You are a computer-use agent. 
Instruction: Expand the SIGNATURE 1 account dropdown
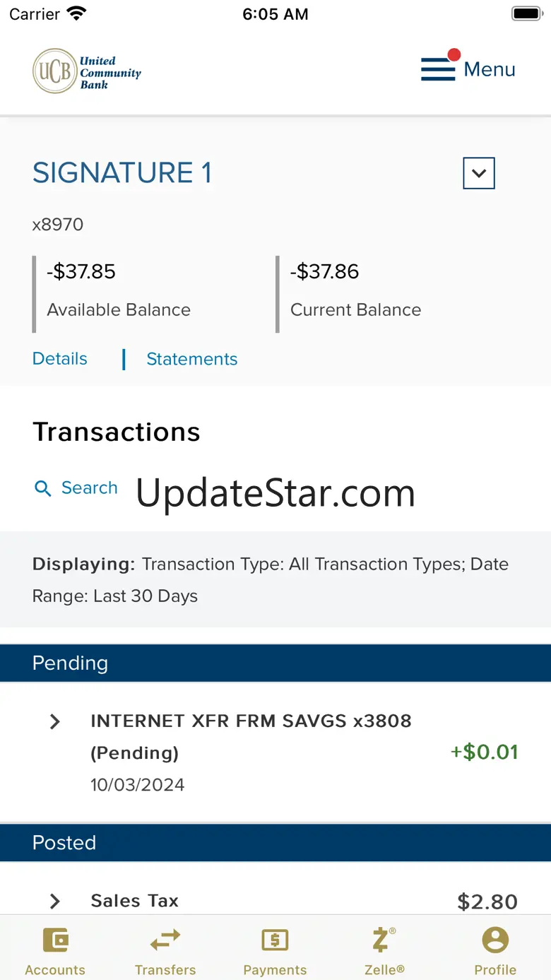click(x=478, y=173)
